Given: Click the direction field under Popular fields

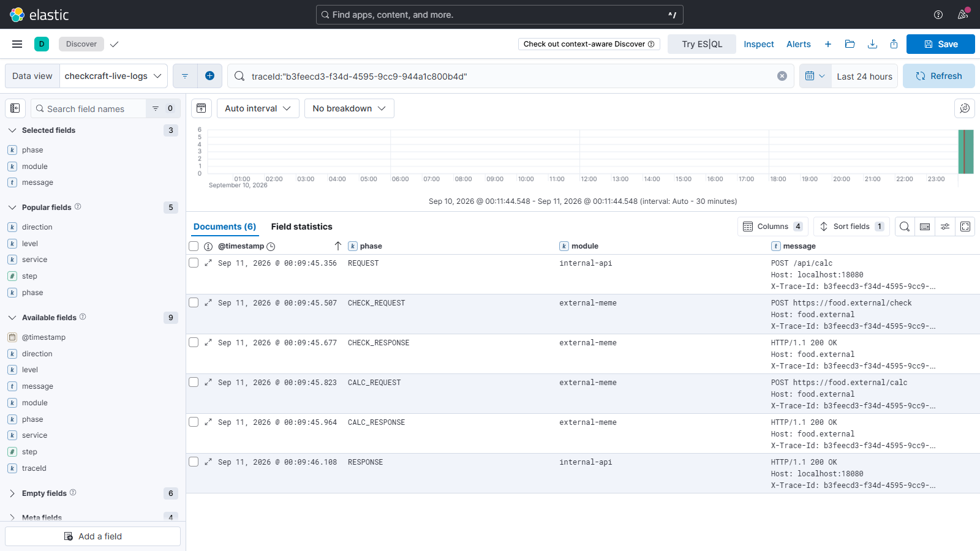Looking at the screenshot, I should [37, 227].
